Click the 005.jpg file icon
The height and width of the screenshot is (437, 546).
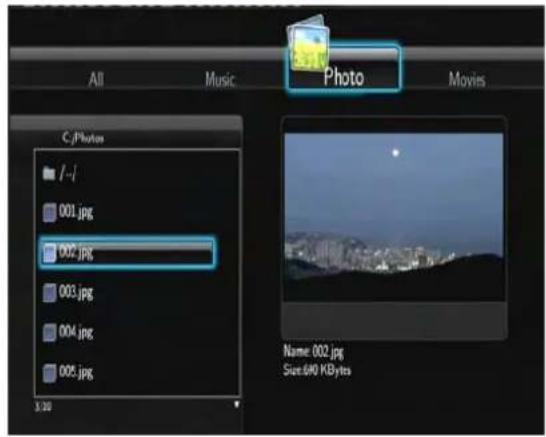tap(49, 373)
